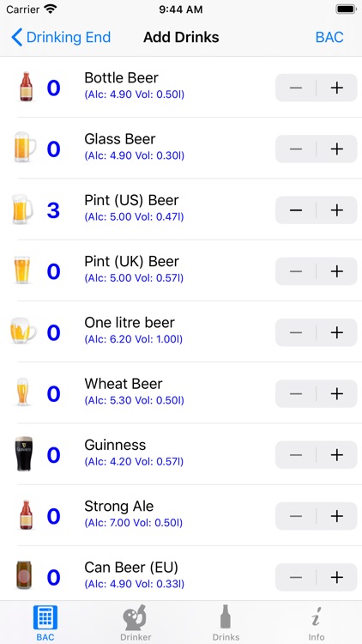Tap the Bottle Beer bottle icon
Viewport: 362px width, 644px height.
coord(26,87)
